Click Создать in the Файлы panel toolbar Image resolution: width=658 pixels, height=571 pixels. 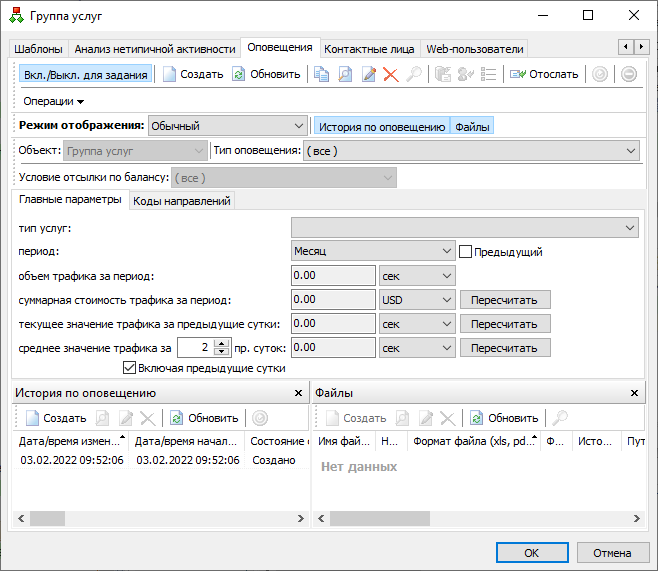(x=356, y=418)
